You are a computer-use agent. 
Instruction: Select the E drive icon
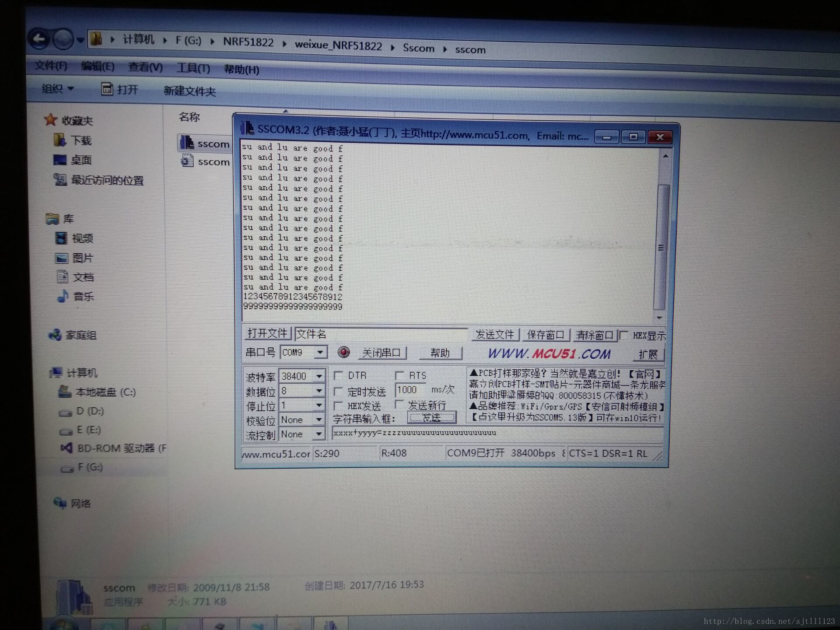coord(66,431)
